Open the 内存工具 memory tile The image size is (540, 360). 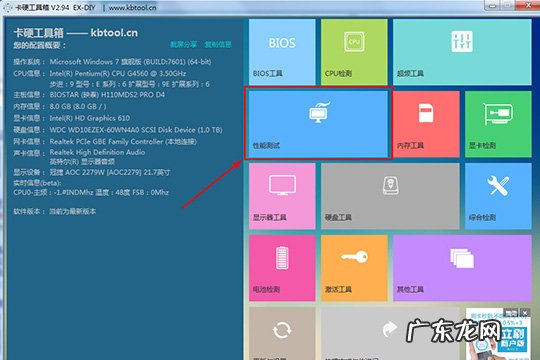tap(426, 124)
